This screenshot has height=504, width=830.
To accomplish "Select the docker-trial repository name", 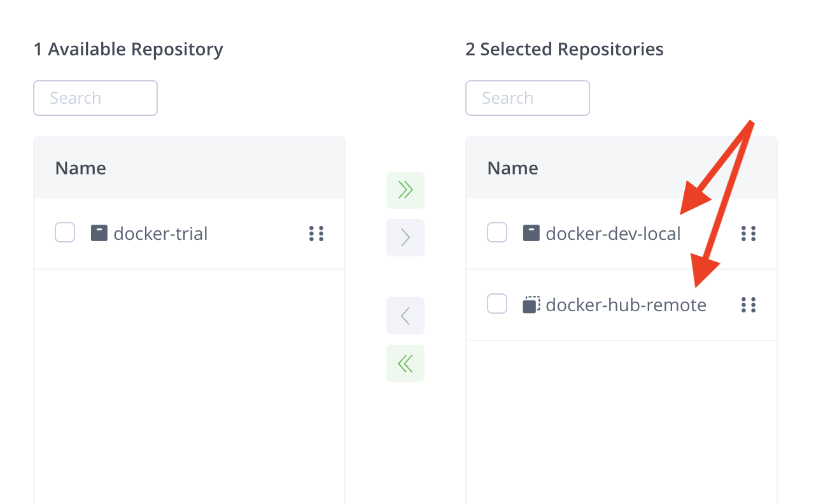I will point(160,233).
